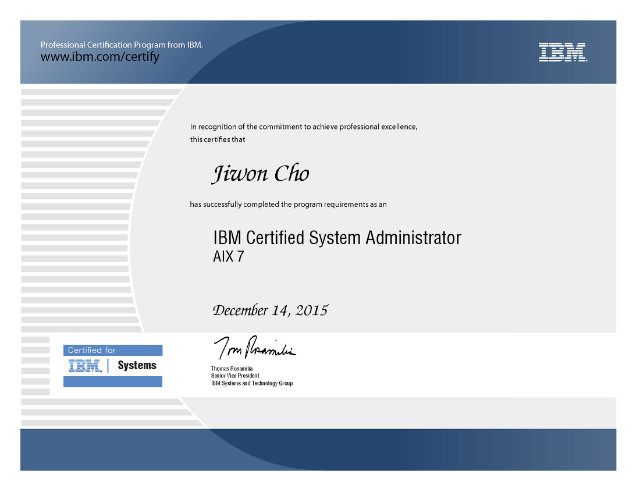
Task: Click the 'AIX 7' text
Action: [x=229, y=257]
